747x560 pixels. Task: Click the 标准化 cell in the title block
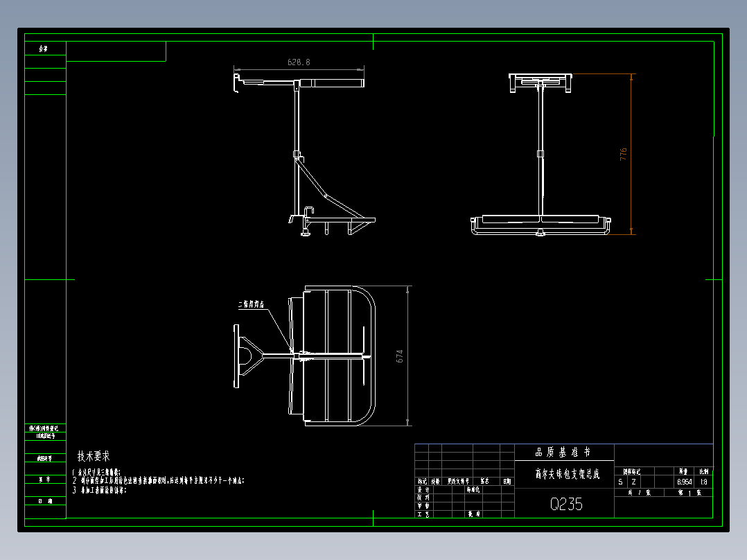pyautogui.click(x=473, y=490)
